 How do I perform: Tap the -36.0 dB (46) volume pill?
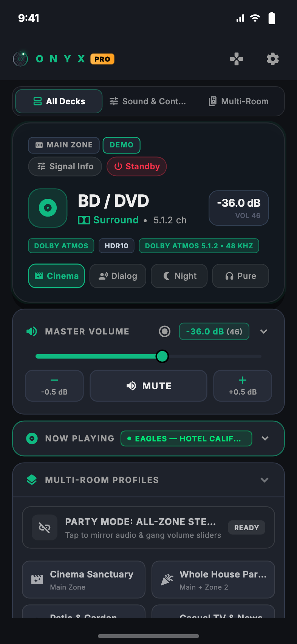(x=214, y=331)
